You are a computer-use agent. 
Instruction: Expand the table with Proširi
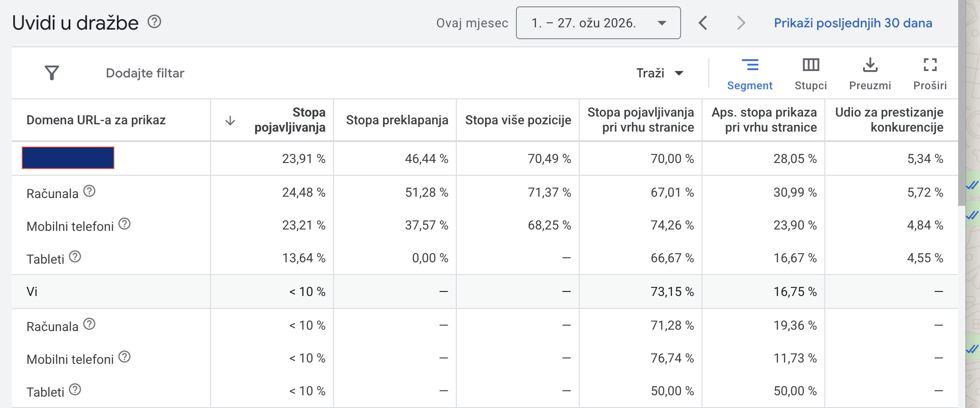point(929,73)
